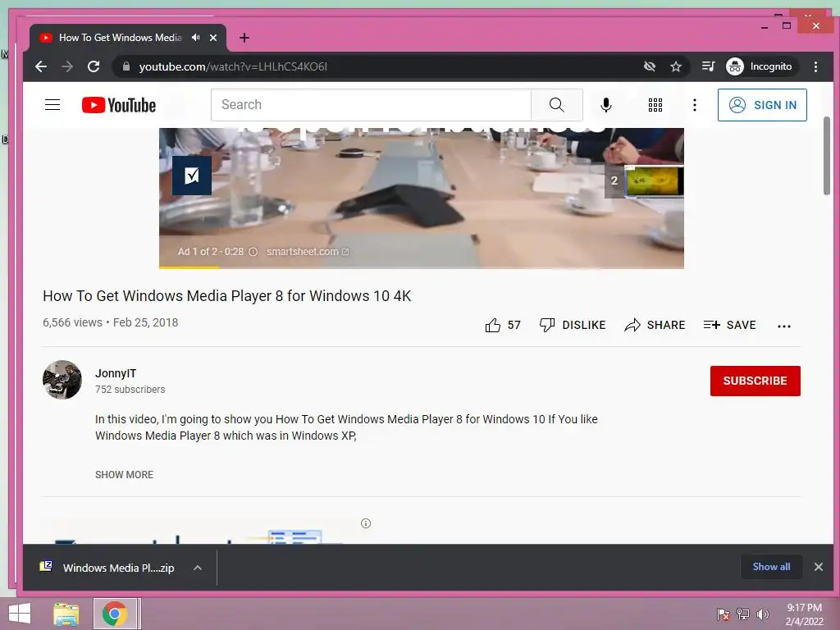Click the page vertical scrollbar

coord(827,155)
